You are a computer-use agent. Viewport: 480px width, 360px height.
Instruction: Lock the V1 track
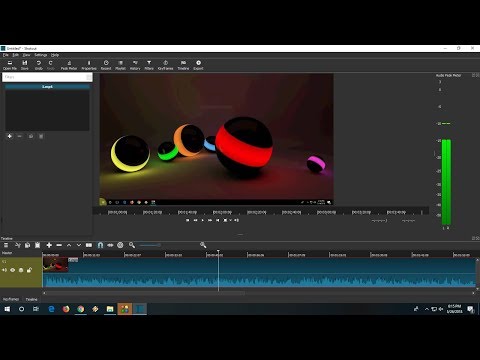29,270
